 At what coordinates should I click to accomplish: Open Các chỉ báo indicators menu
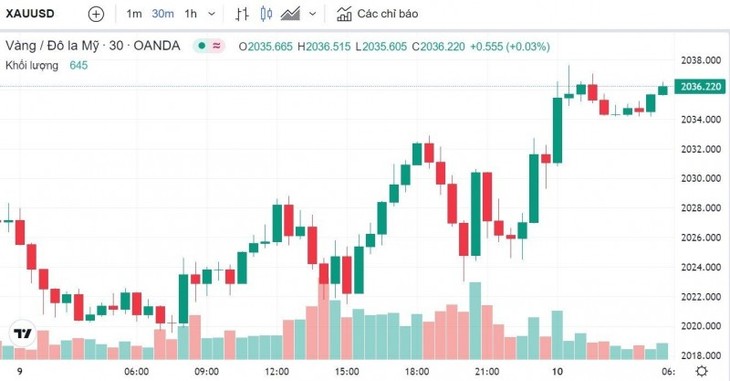(387, 14)
